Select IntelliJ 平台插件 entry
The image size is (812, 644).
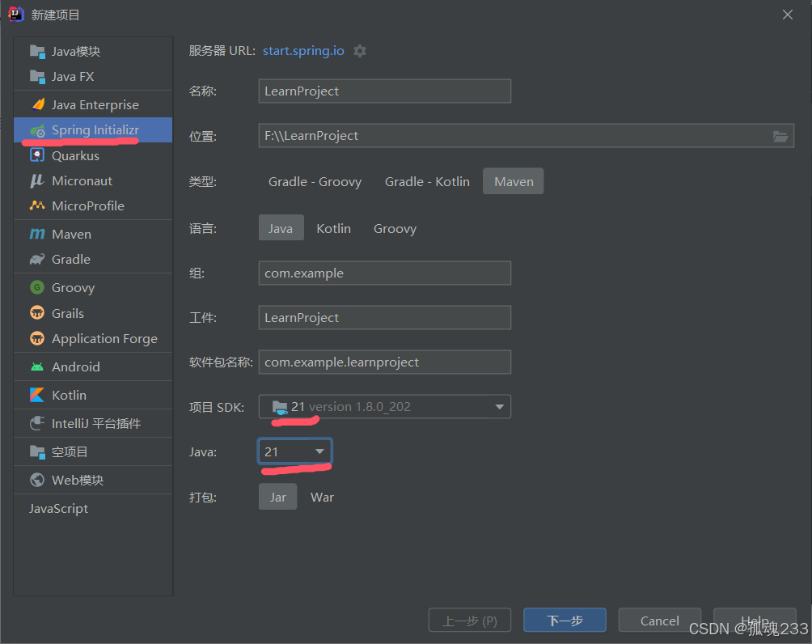click(x=93, y=423)
